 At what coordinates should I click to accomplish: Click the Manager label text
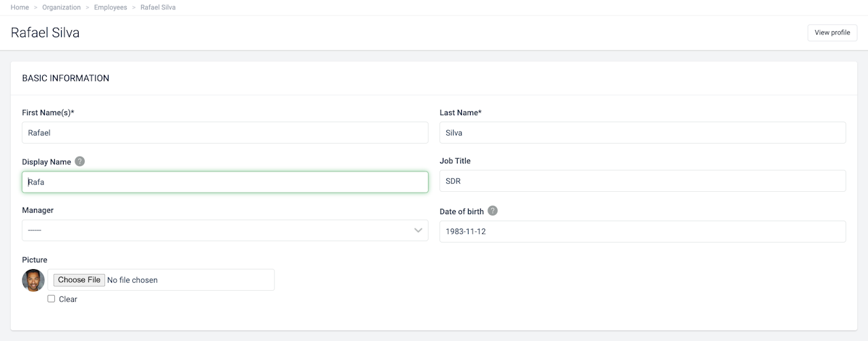point(37,210)
